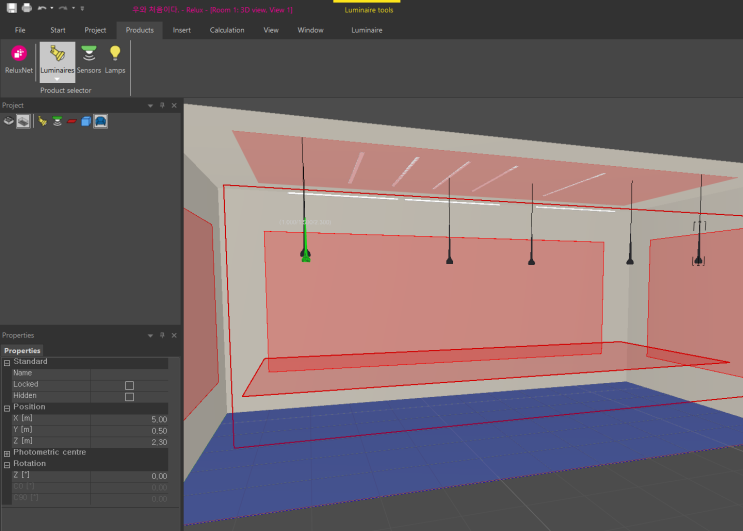The width and height of the screenshot is (743, 531).
Task: Click the Save icon in title bar
Action: [x=10, y=8]
